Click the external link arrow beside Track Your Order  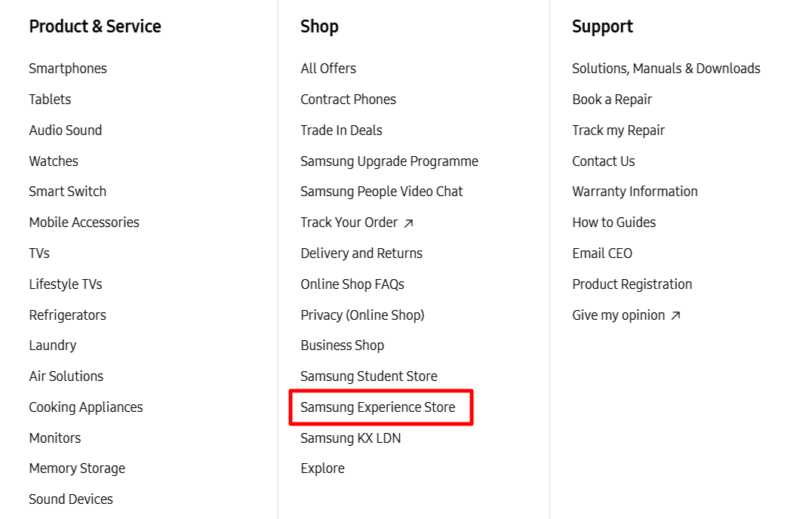click(x=408, y=223)
